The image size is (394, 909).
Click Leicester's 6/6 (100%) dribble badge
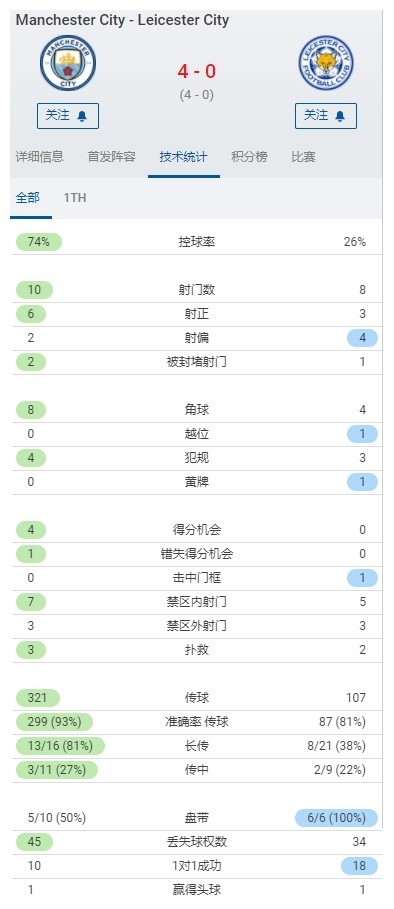tap(336, 818)
